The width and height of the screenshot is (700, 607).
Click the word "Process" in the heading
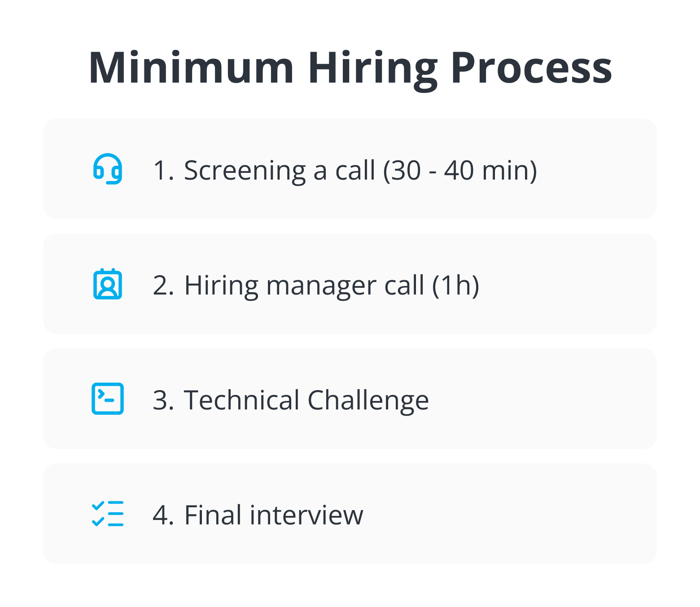(x=531, y=68)
